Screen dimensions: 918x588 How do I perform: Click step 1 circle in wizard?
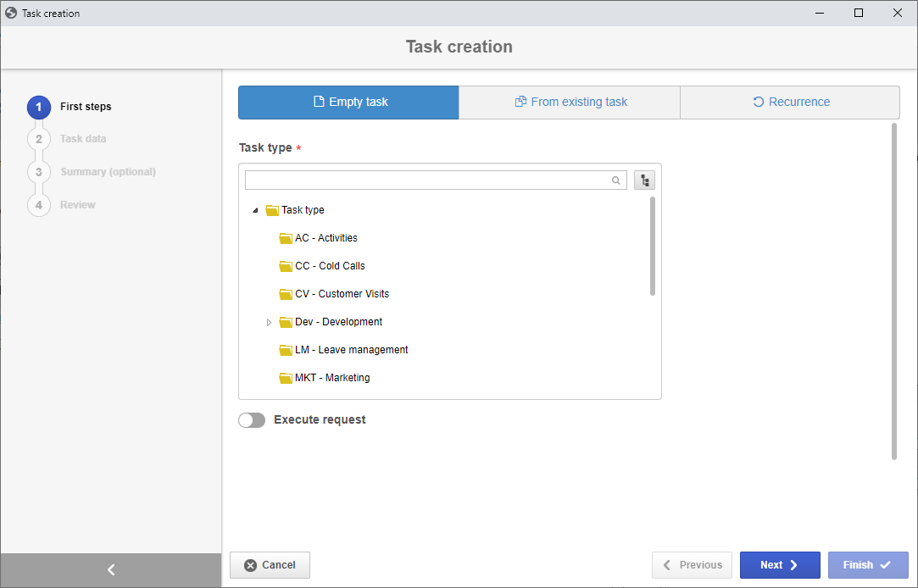[39, 107]
